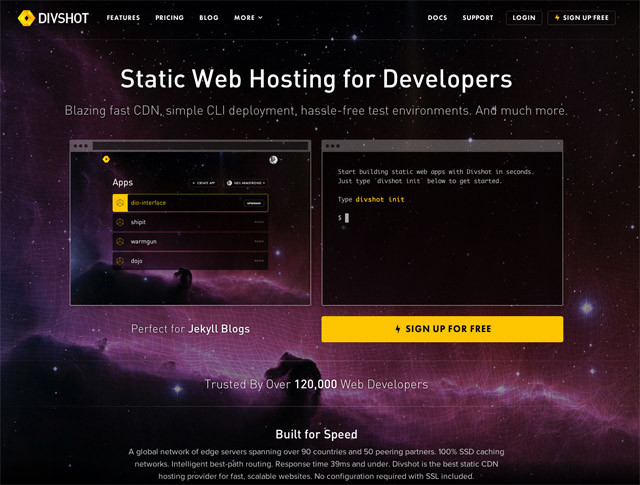Screen dimensions: 640x485
Task: Click the dojo app icon
Action: pyautogui.click(x=120, y=260)
